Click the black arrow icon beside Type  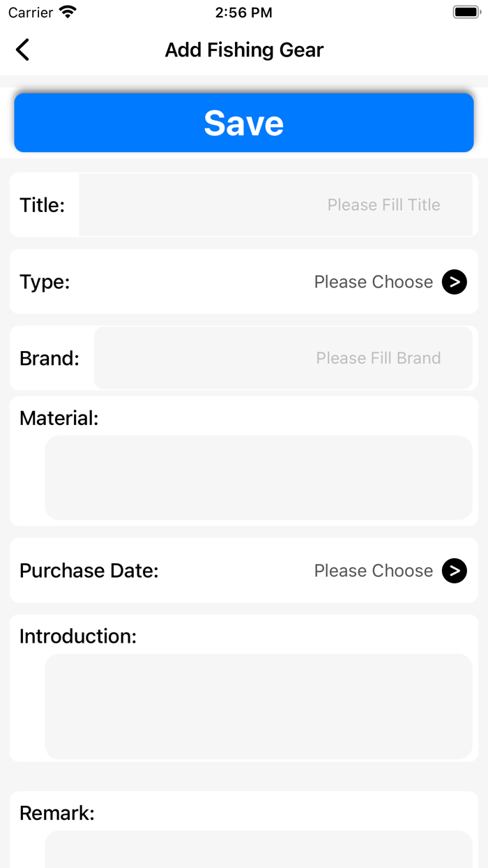455,282
